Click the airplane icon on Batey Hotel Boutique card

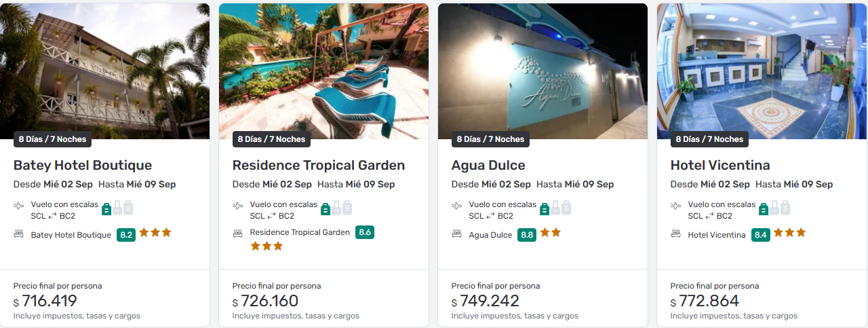(18, 205)
